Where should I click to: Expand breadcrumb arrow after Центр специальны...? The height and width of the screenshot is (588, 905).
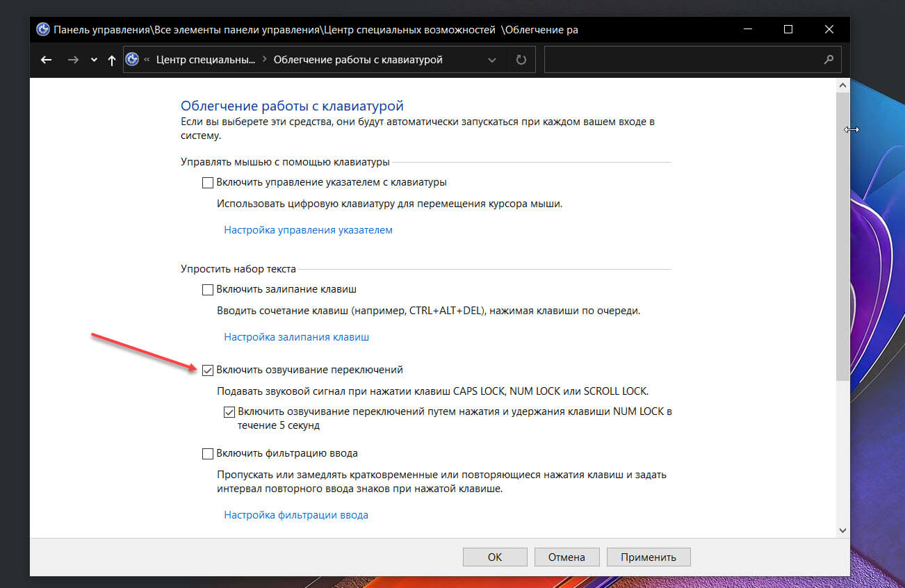pos(264,60)
